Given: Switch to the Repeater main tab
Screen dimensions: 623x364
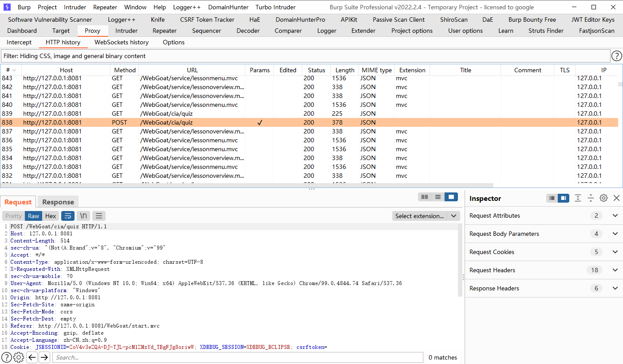Looking at the screenshot, I should 164,31.
